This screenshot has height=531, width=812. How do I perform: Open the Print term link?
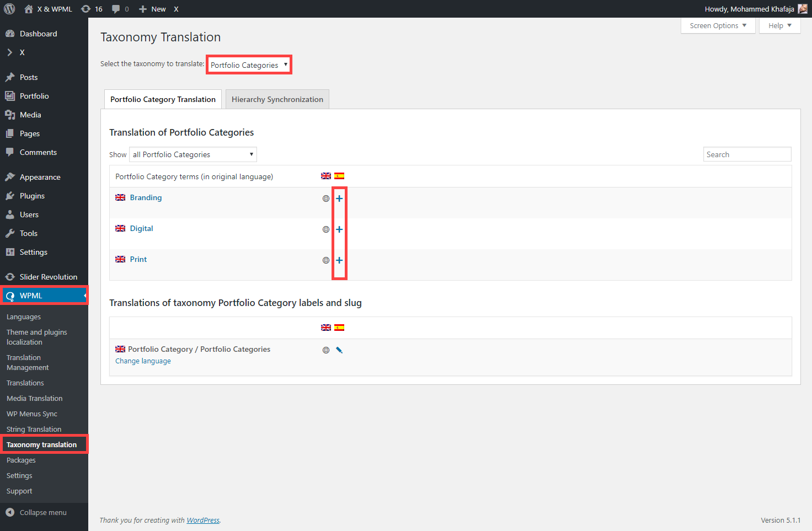[x=138, y=259]
